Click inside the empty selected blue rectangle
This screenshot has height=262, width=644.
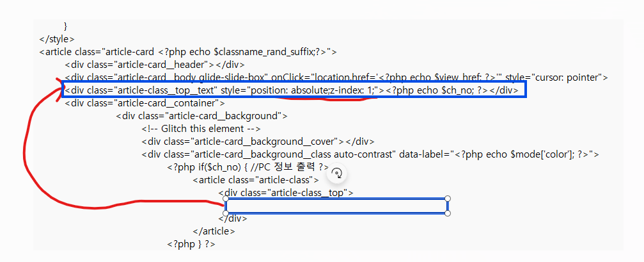tap(336, 206)
